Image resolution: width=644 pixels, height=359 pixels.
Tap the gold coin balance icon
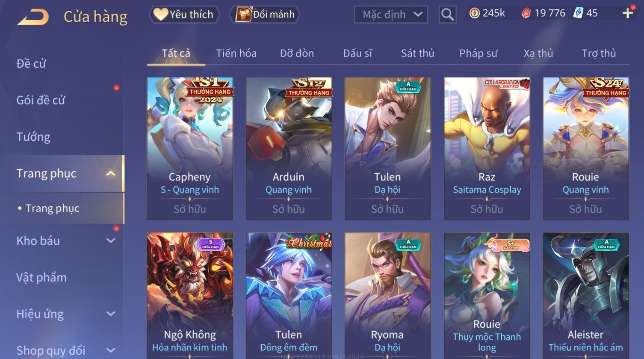pos(474,13)
